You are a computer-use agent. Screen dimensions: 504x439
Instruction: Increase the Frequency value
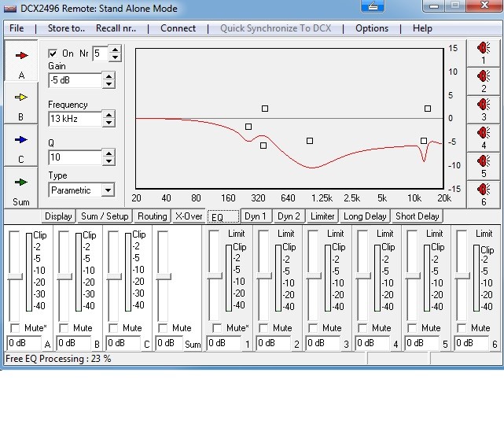tap(109, 115)
